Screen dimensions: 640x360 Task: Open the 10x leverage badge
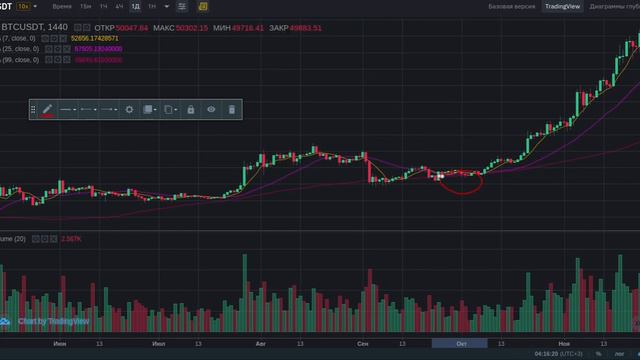(24, 6)
